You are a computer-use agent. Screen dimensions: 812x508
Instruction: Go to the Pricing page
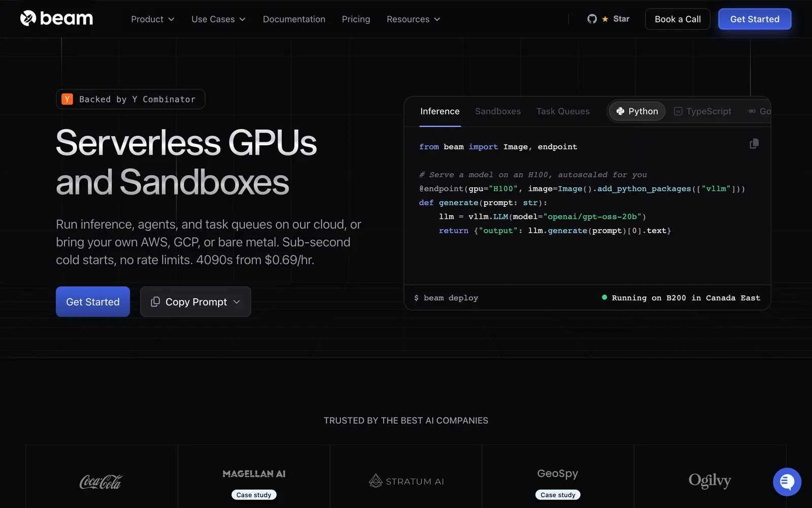[356, 19]
